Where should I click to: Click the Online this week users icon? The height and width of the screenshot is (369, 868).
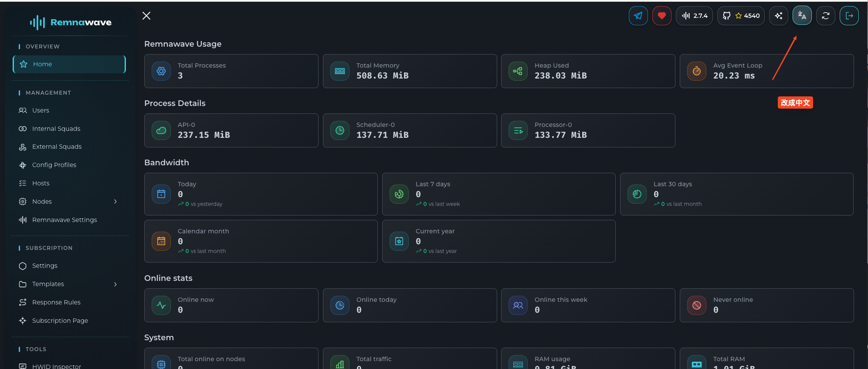point(518,305)
